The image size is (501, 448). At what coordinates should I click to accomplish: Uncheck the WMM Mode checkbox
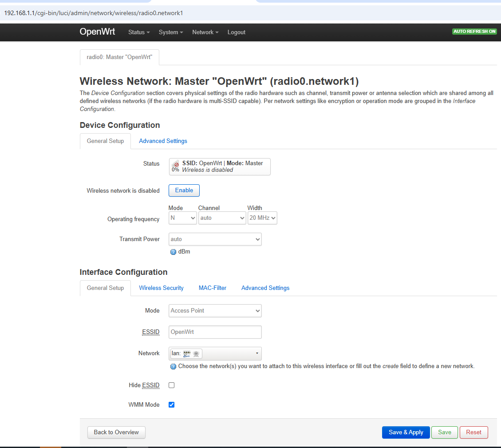click(x=172, y=405)
